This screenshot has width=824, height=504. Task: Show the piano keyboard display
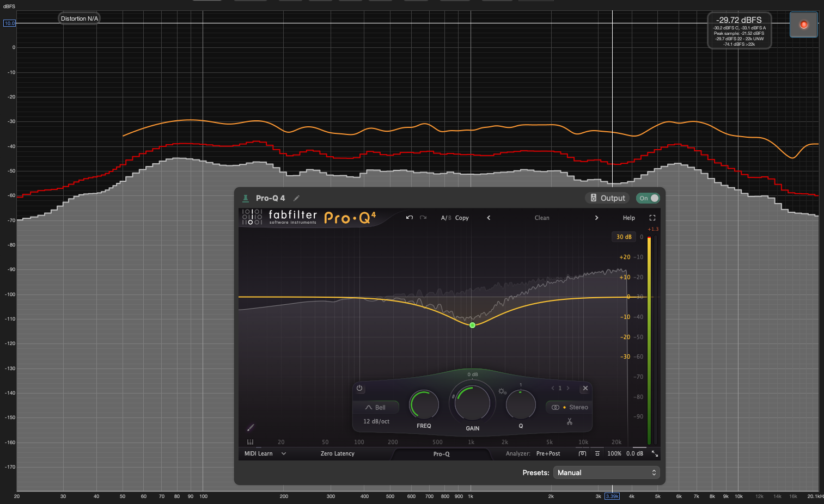click(250, 442)
